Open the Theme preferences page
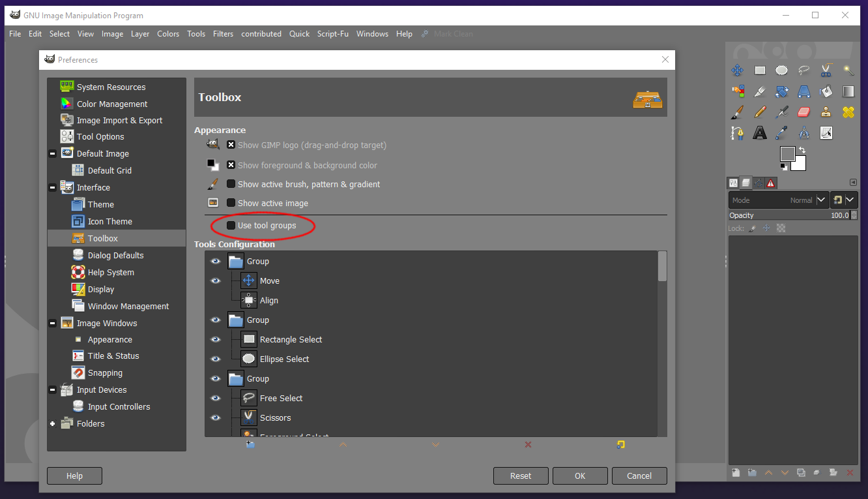Viewport: 868px width, 499px height. [101, 205]
